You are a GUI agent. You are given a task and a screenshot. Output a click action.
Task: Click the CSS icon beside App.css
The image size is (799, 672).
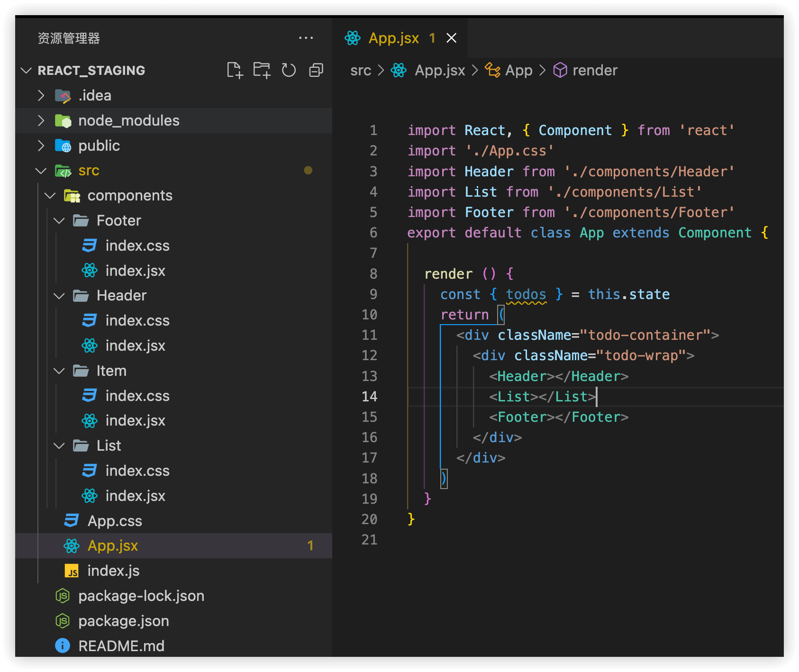pyautogui.click(x=72, y=520)
